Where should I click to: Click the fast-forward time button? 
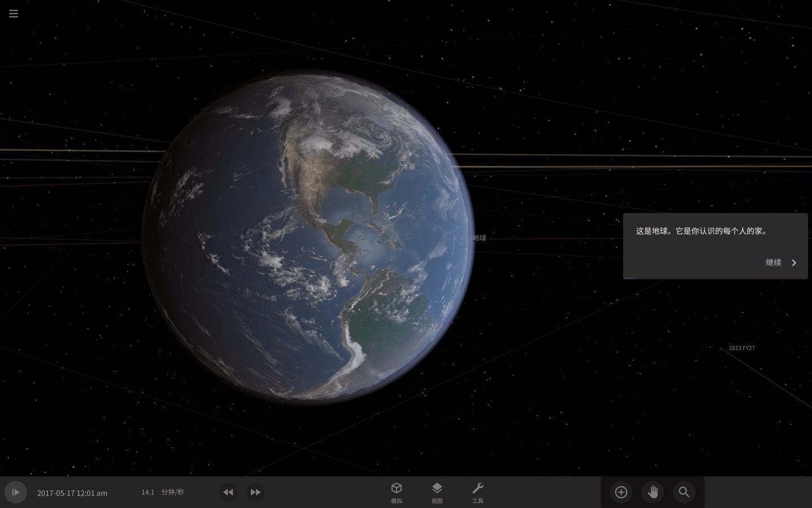255,492
